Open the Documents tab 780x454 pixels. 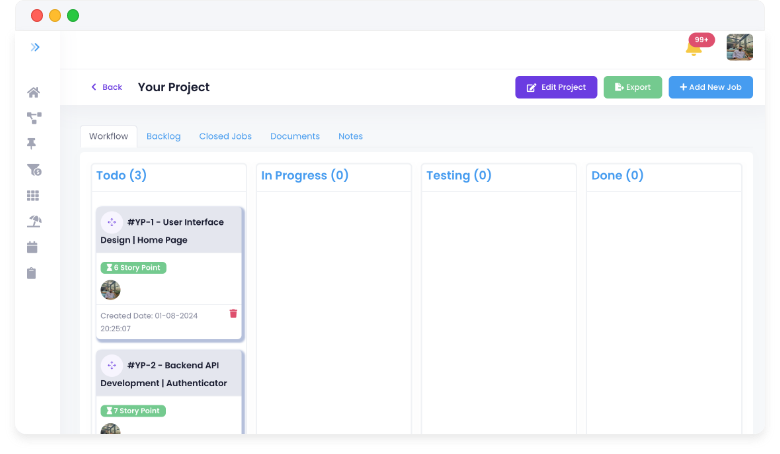pyautogui.click(x=295, y=136)
